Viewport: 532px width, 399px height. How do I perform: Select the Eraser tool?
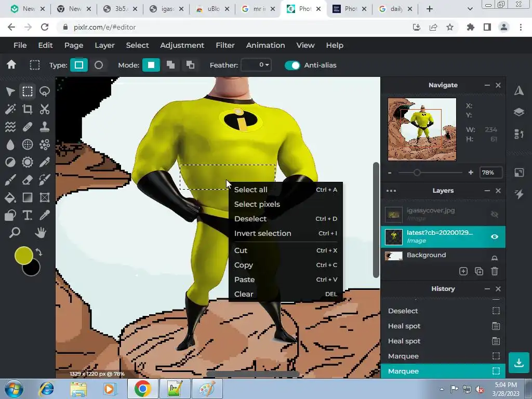tap(28, 180)
